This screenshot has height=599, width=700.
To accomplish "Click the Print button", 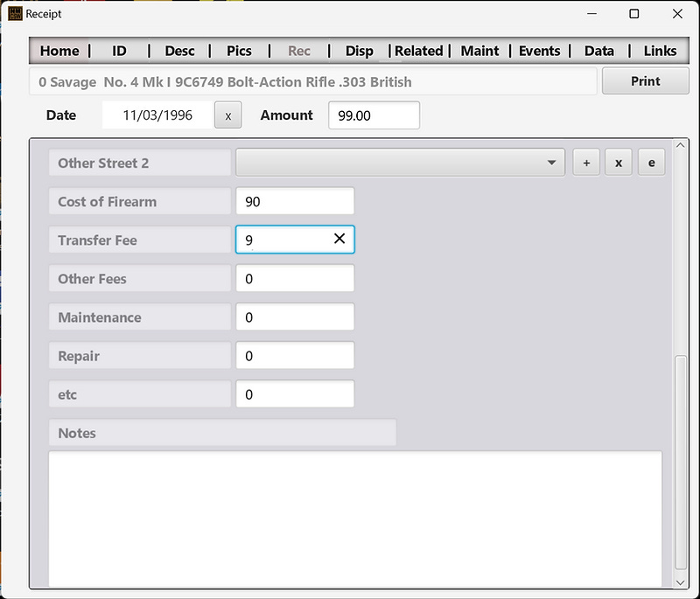I will pos(645,81).
